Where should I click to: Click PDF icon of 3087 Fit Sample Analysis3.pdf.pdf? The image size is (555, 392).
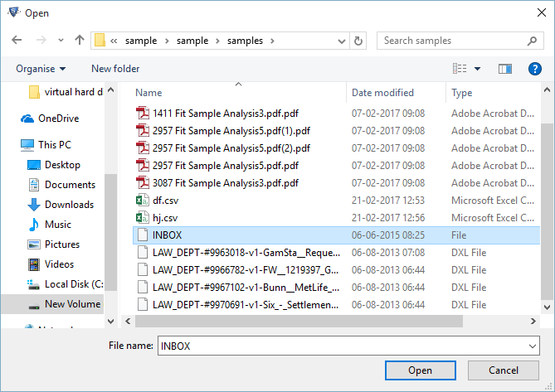coord(143,183)
